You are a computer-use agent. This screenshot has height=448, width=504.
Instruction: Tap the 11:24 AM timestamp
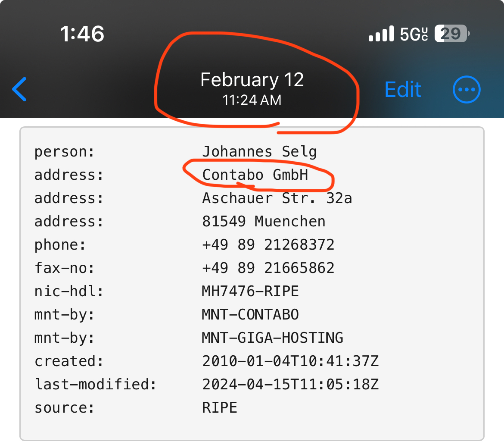point(252,100)
